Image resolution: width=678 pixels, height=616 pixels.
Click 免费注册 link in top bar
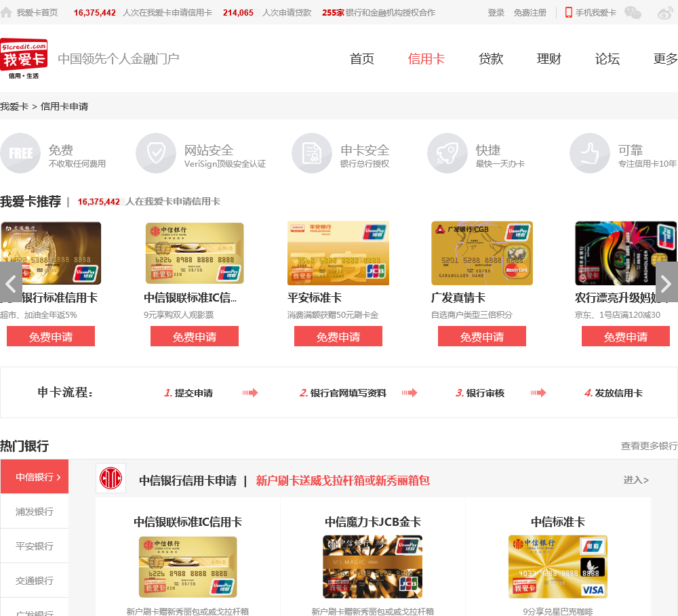[x=530, y=13]
